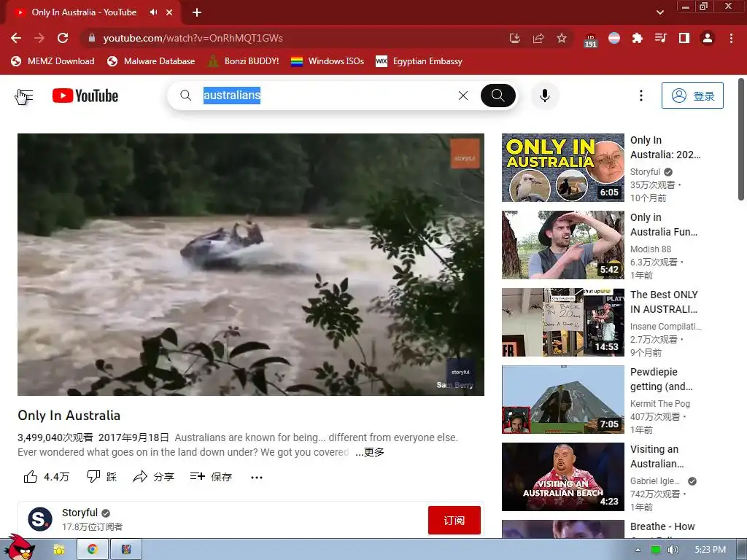Screen dimensions: 747x560
Task: Select the Only In Australia browser tab
Action: pyautogui.click(x=84, y=12)
